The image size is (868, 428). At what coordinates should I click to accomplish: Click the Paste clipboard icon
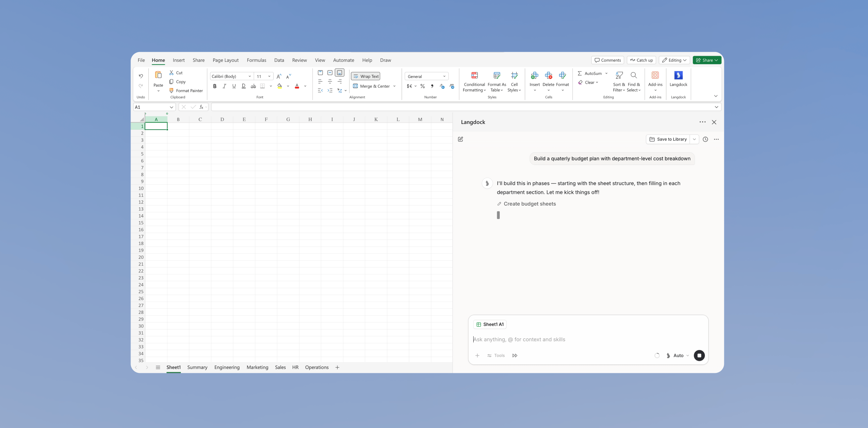point(158,75)
